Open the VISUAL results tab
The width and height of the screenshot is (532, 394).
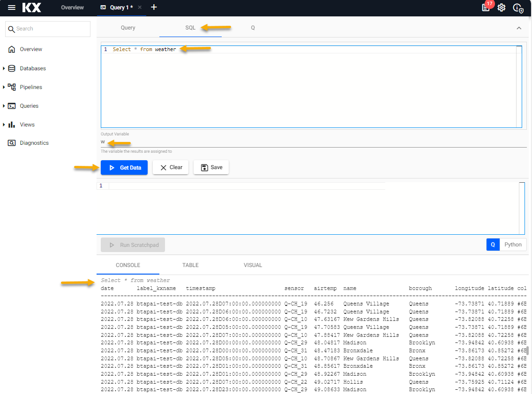253,265
